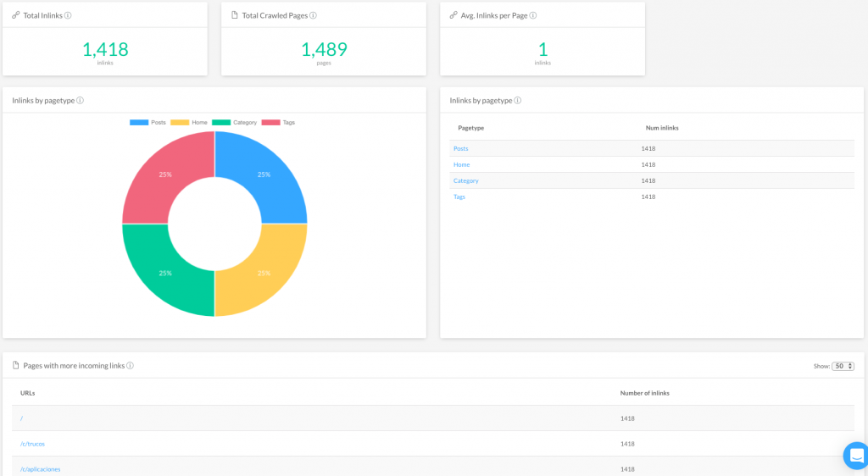Click the URLs column header
Image resolution: width=868 pixels, height=476 pixels.
click(x=28, y=393)
